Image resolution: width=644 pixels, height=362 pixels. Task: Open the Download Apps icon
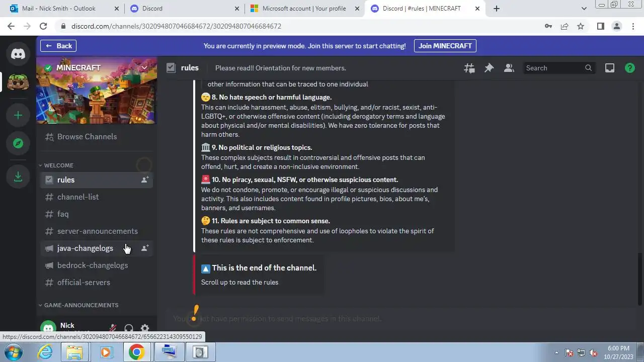(18, 176)
